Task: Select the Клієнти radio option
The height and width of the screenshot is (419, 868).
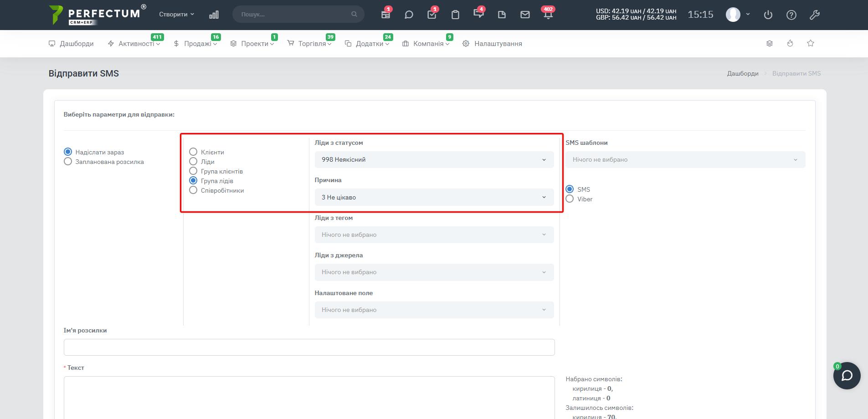Action: coord(193,152)
